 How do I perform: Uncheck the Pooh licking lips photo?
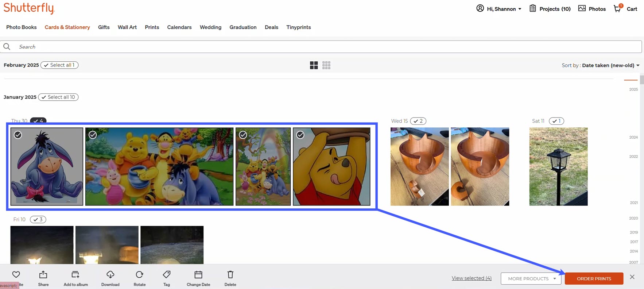tap(300, 135)
